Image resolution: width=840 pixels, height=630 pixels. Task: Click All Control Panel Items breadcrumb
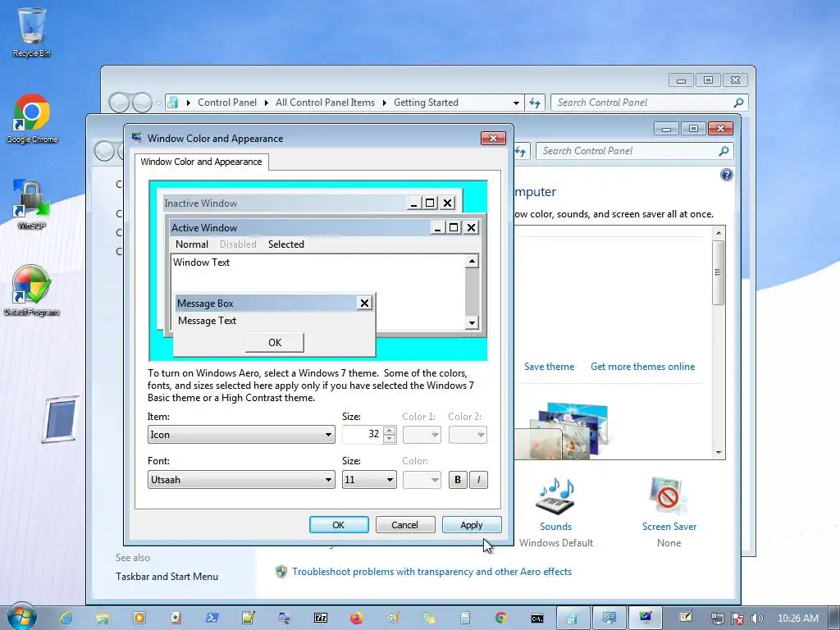(325, 103)
